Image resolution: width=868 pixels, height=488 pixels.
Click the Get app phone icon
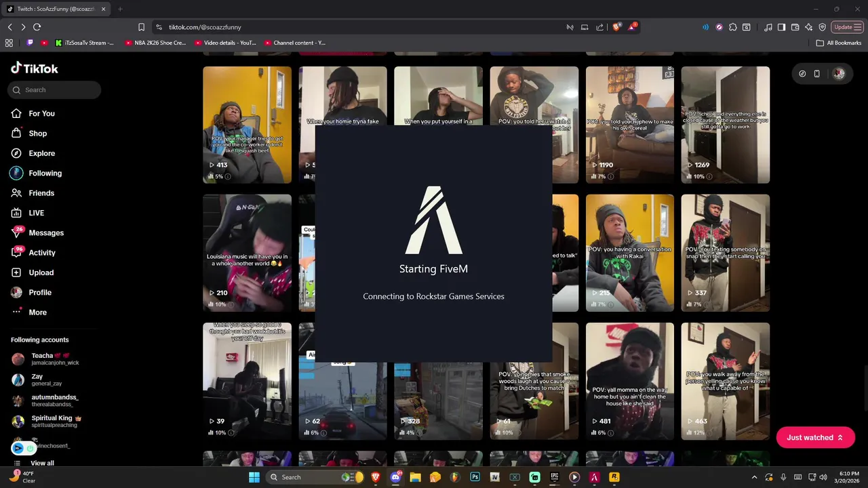tap(816, 74)
